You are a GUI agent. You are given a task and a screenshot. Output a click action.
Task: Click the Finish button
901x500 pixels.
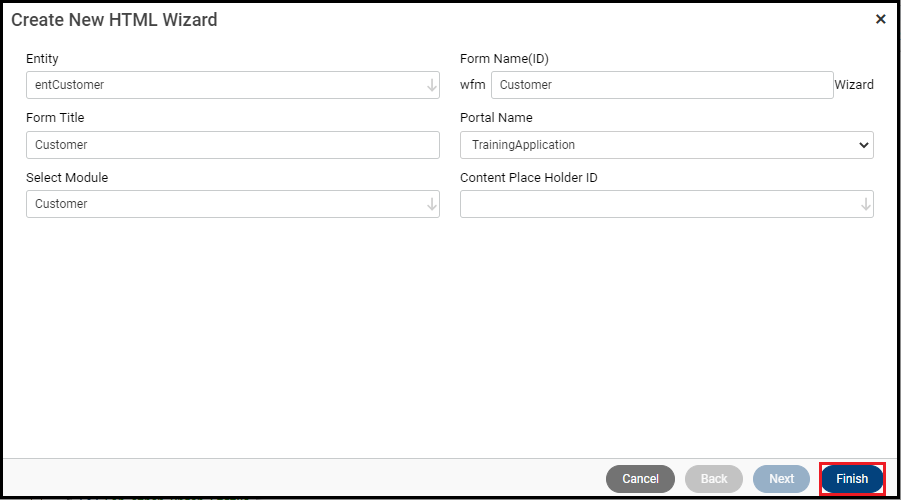pos(852,479)
